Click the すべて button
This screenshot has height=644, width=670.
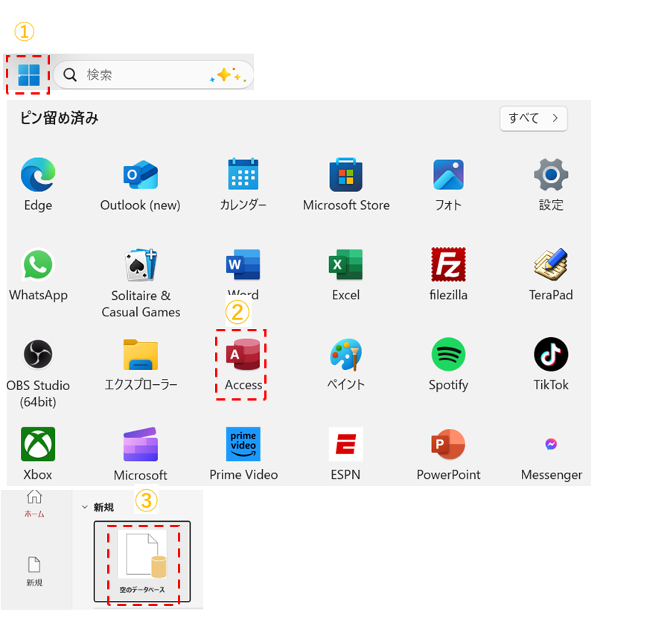point(533,118)
